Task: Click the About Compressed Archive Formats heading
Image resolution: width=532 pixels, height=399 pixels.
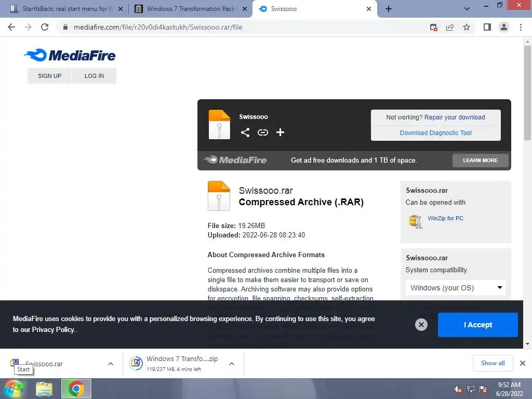Action: (x=266, y=255)
